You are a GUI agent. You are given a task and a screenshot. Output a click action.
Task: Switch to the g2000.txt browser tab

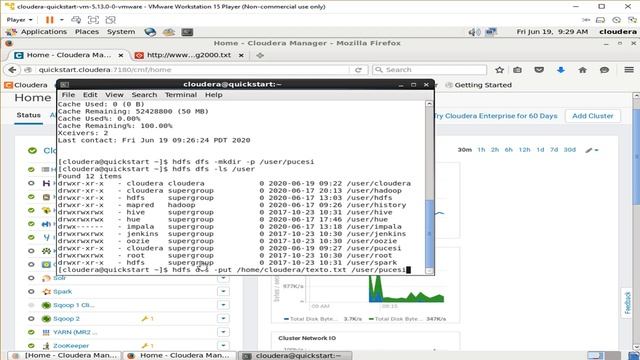click(189, 55)
